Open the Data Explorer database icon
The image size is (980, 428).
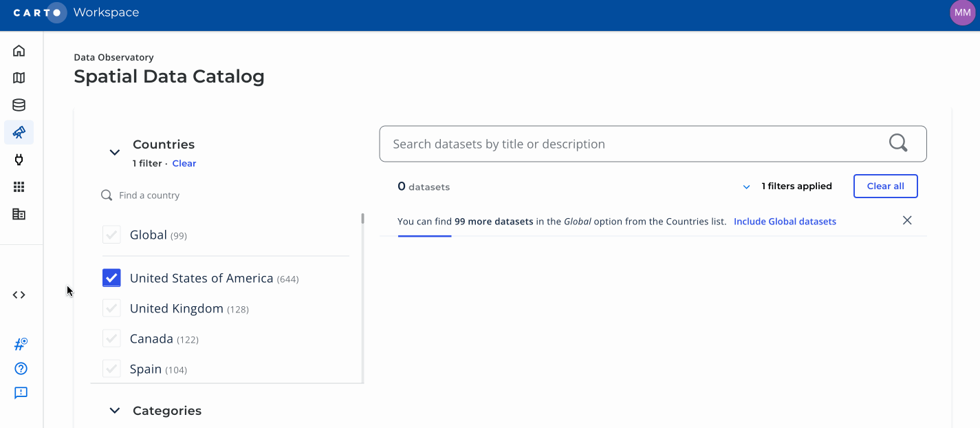[19, 105]
